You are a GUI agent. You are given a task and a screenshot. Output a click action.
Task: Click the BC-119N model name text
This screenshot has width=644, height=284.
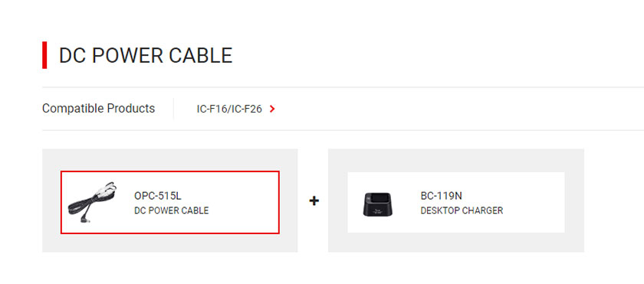(441, 196)
